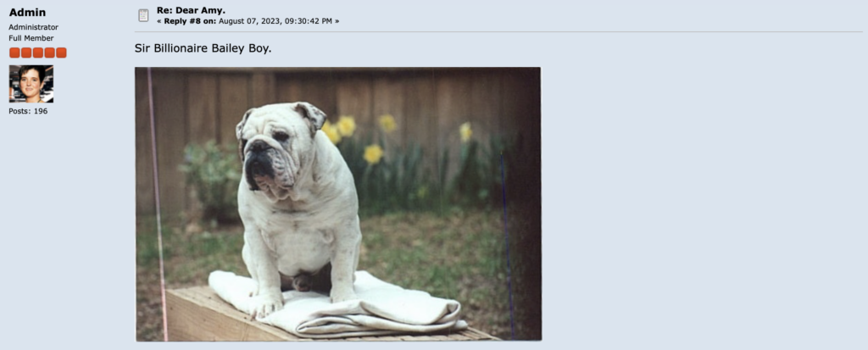This screenshot has height=350, width=868.
Task: Click the "Reply #8 on:" permalink text
Action: [190, 21]
